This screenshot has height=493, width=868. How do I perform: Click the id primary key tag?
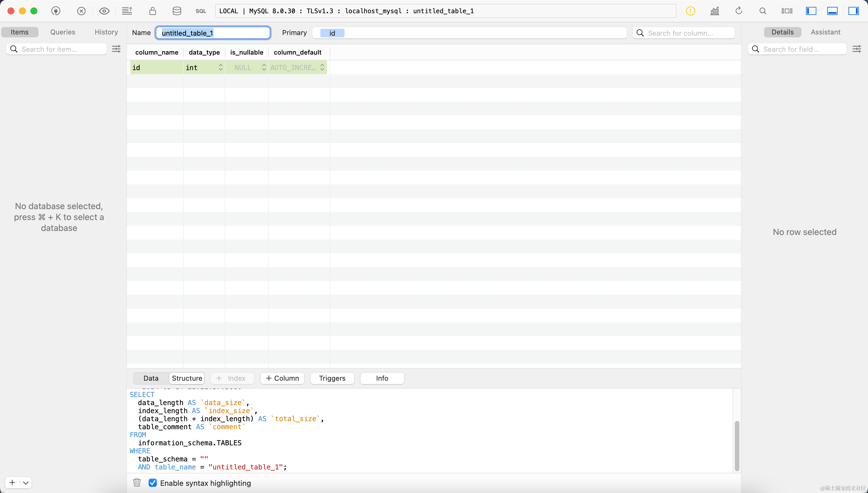(x=332, y=33)
